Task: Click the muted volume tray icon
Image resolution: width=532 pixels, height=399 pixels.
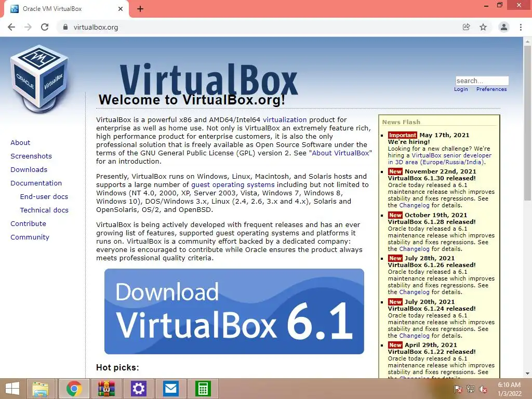Action: (x=483, y=389)
